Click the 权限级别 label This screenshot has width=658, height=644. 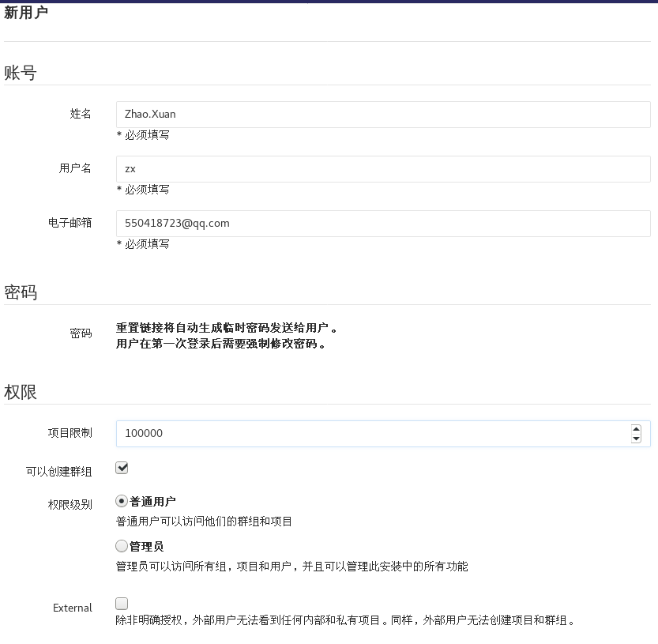click(x=70, y=504)
